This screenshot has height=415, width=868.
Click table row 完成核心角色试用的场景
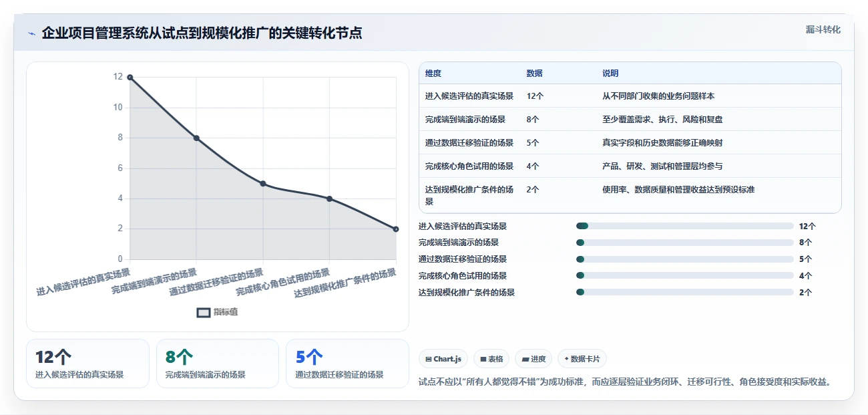pos(630,166)
